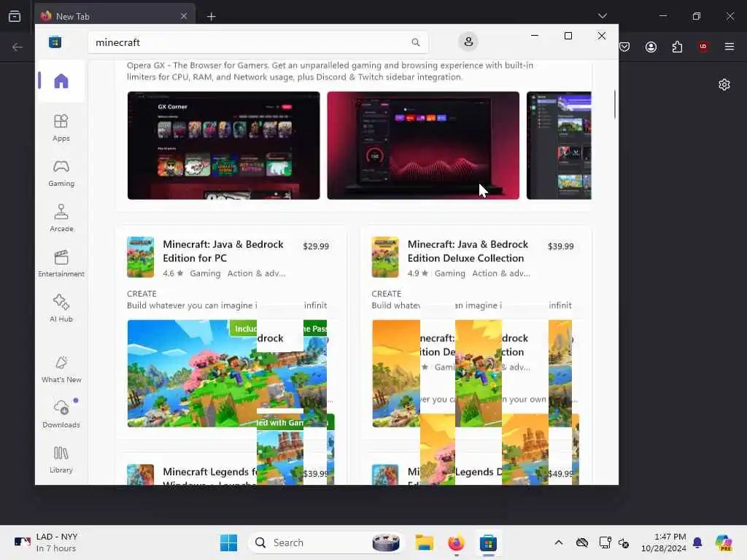Click the Minecraft Legends app icon on left card

(141, 475)
